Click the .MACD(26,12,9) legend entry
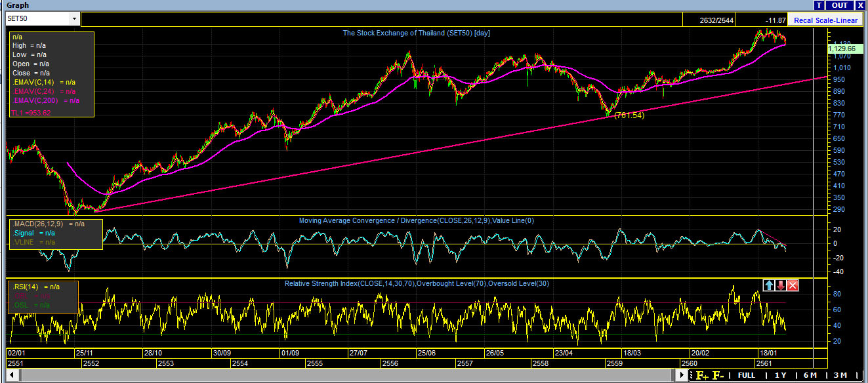Viewport: 868px width, 383px height. [49, 224]
